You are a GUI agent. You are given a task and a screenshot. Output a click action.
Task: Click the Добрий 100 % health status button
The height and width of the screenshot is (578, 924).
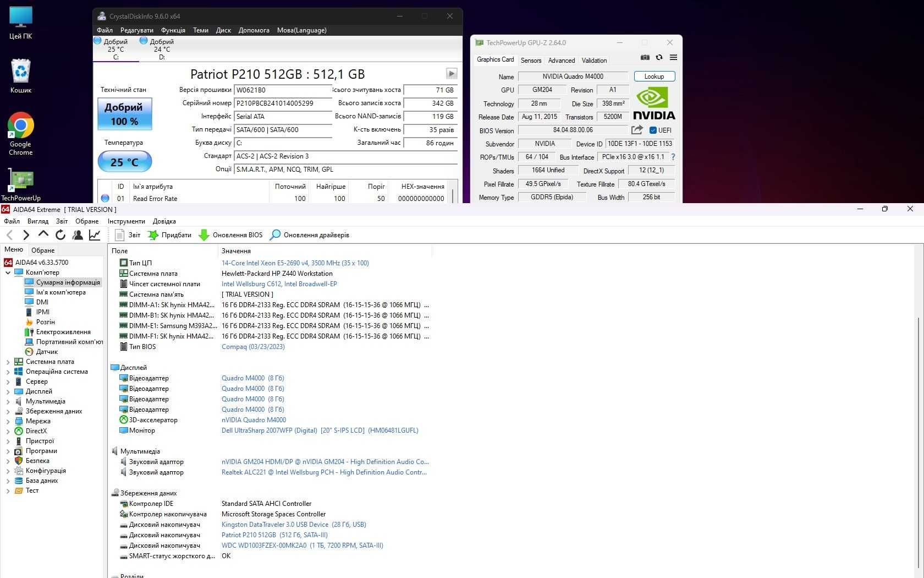coord(125,114)
